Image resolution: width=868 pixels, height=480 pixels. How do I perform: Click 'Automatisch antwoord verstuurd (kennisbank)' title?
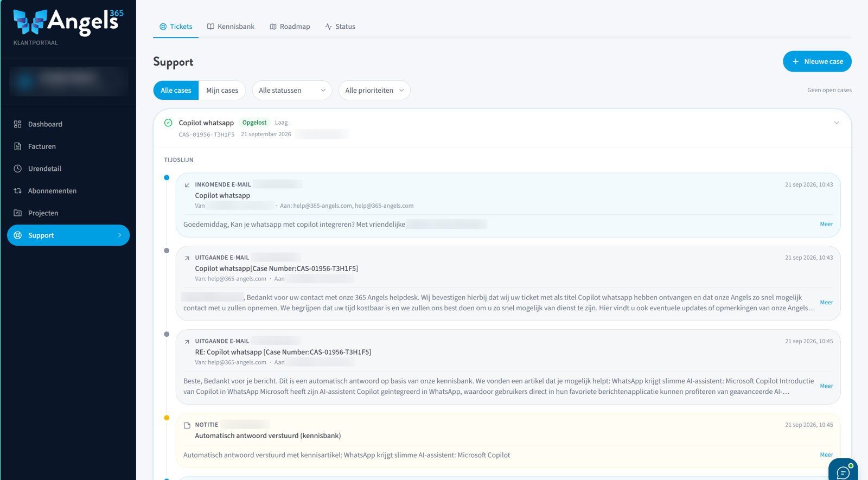(268, 436)
